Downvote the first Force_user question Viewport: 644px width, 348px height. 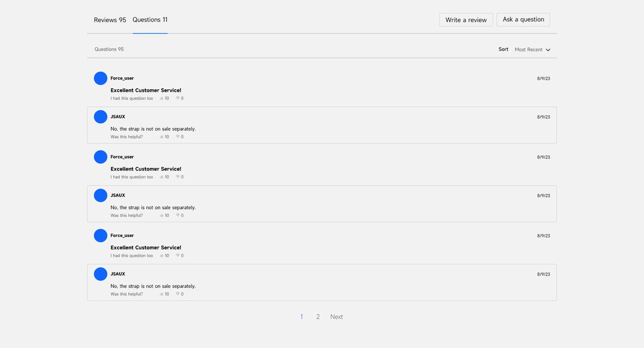coord(177,98)
